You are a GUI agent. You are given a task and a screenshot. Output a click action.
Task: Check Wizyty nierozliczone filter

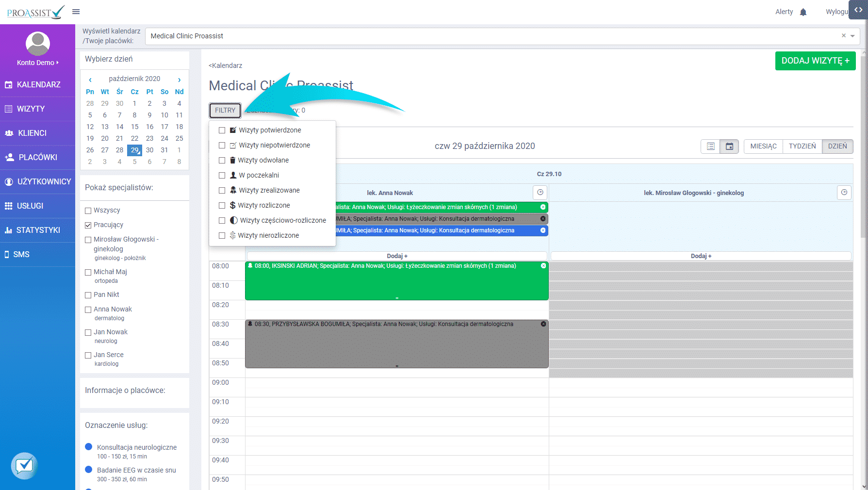(222, 235)
